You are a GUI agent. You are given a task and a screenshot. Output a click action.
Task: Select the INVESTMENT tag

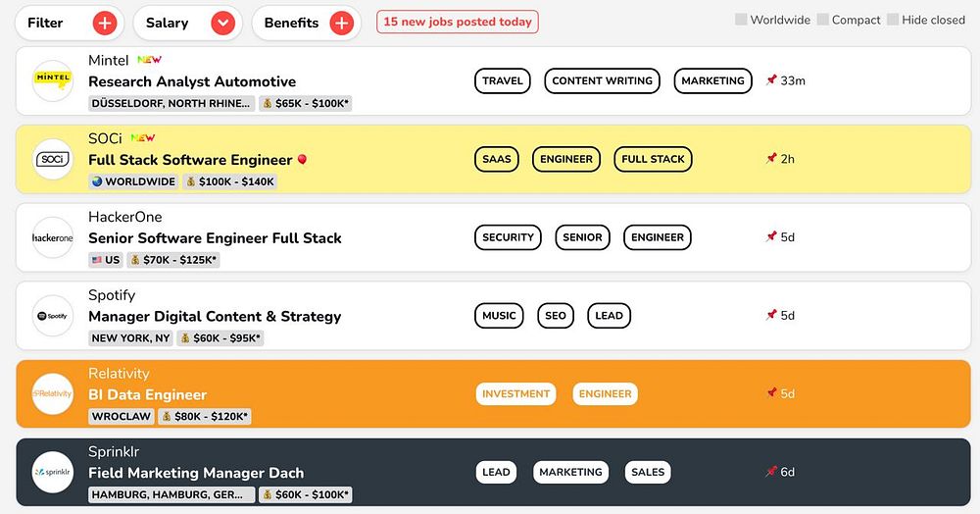pyautogui.click(x=515, y=394)
